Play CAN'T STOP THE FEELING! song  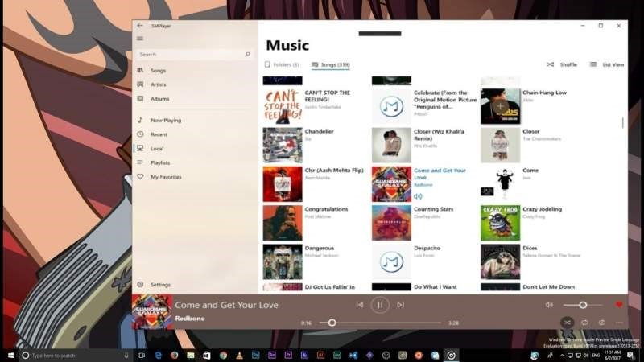tap(283, 106)
